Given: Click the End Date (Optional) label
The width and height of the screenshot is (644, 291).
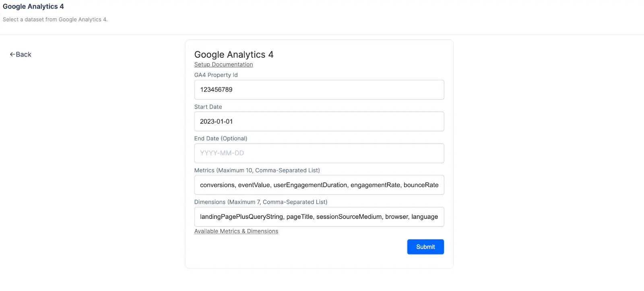Looking at the screenshot, I should (221, 138).
